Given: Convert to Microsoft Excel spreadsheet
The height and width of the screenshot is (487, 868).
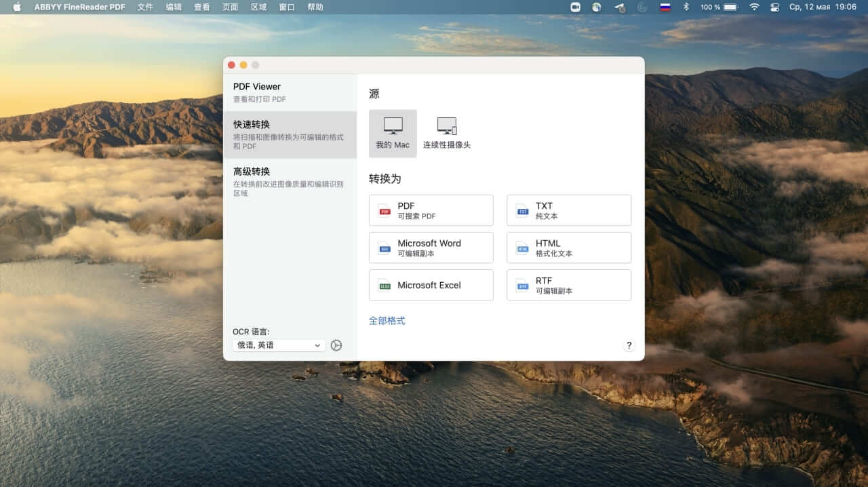Looking at the screenshot, I should click(x=431, y=285).
